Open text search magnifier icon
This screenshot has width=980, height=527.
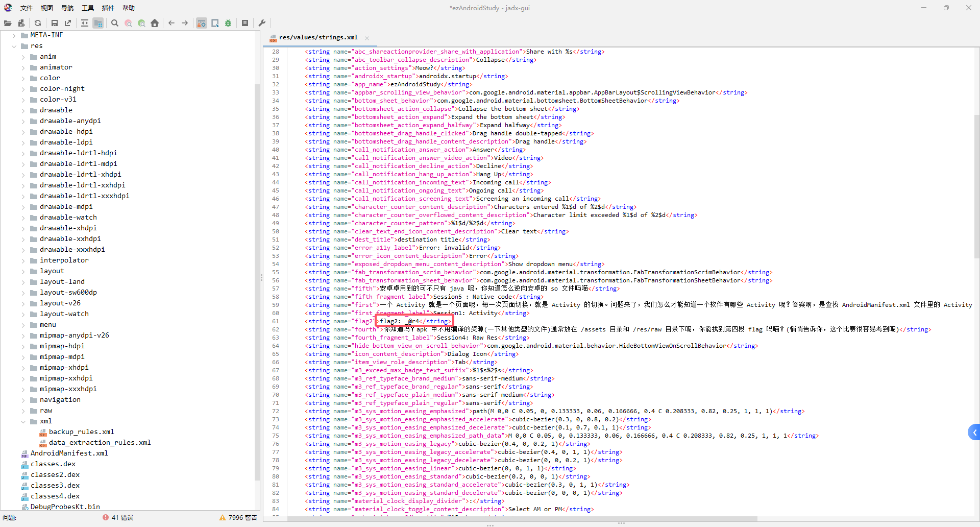(x=115, y=23)
